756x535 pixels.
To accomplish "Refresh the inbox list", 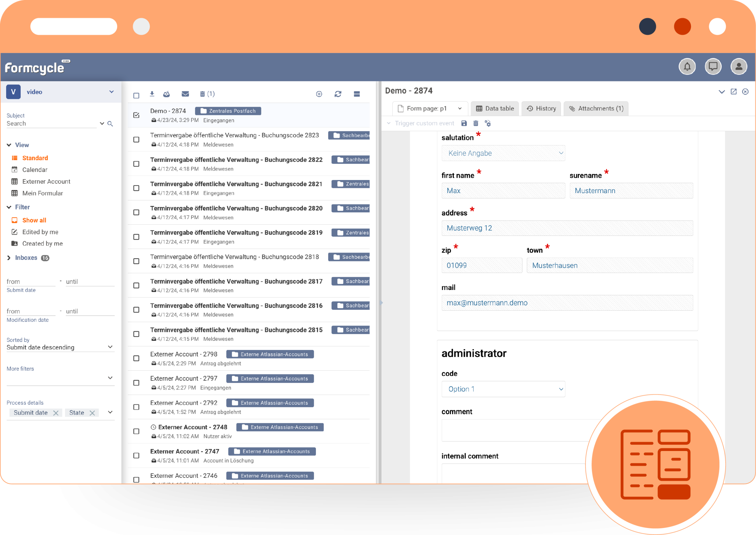I will [x=338, y=94].
